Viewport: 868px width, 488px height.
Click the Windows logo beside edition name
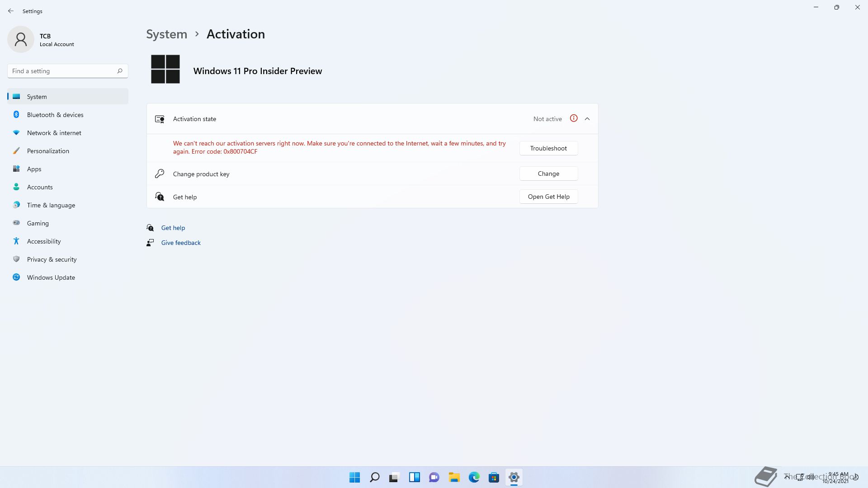pyautogui.click(x=165, y=69)
